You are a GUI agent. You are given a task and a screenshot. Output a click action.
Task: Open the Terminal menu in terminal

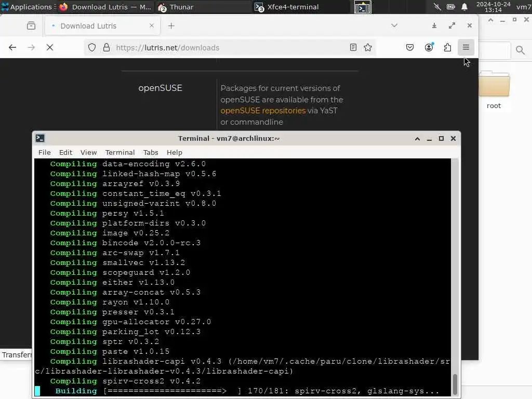(x=120, y=152)
